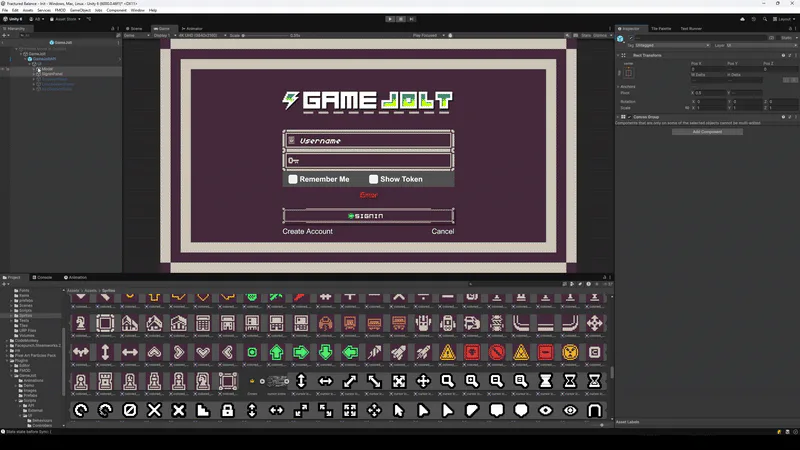Screen dimensions: 800x450
Task: Open the Component menu
Action: [x=116, y=10]
